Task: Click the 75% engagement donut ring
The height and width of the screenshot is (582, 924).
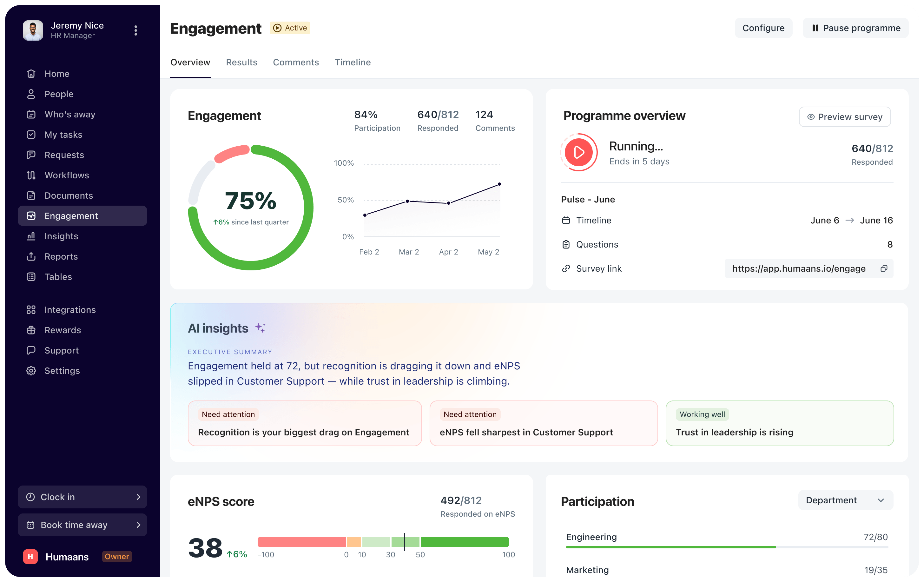Action: pos(251,208)
